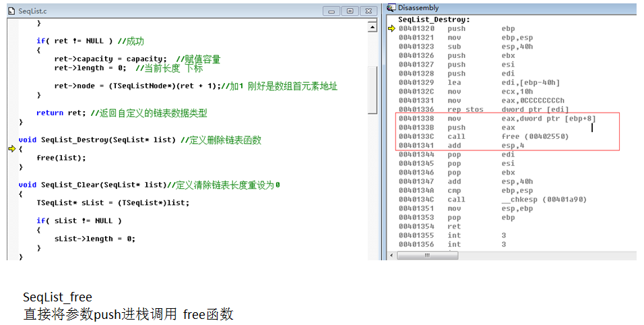Screen dimensions: 644x325
Task: Click the source editor scroll-up arrow
Action: (x=372, y=27)
